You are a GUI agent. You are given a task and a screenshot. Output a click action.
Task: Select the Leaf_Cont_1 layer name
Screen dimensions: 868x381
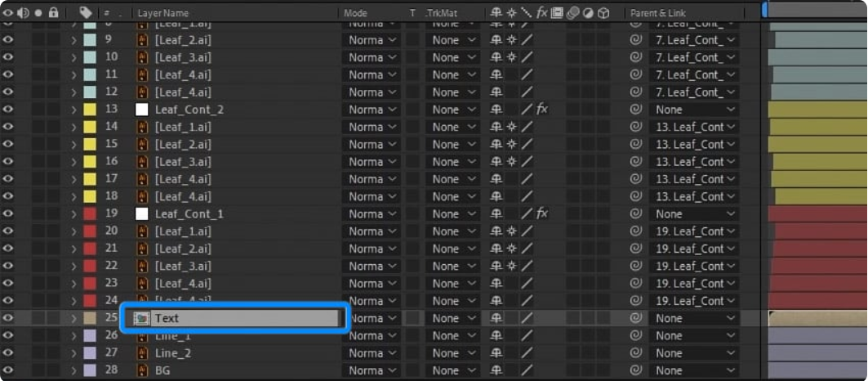click(189, 213)
